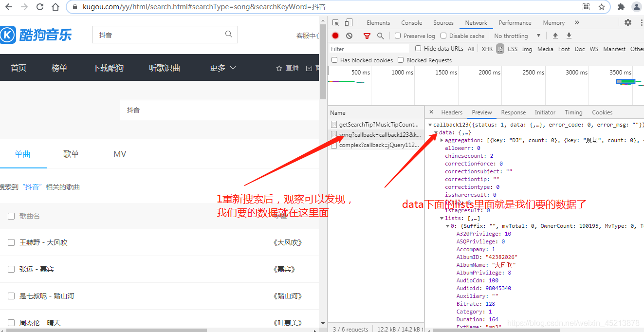
Task: Click the search magnifier in Kugou box
Action: click(x=229, y=34)
